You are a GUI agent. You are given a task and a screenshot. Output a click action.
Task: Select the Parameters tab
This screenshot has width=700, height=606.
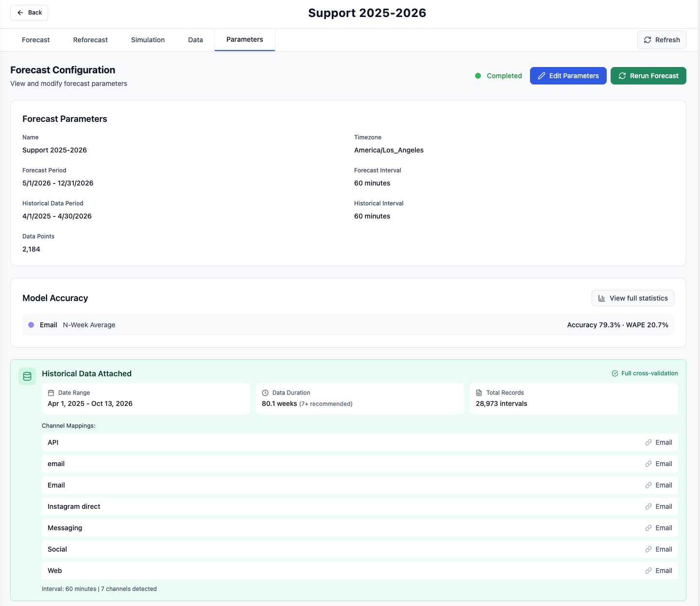click(x=245, y=39)
